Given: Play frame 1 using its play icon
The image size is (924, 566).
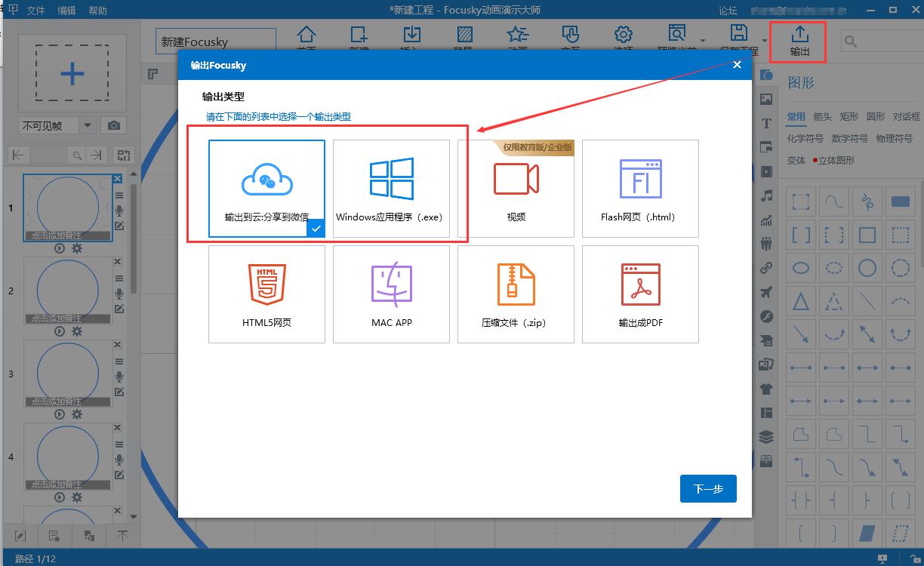Looking at the screenshot, I should (x=60, y=248).
